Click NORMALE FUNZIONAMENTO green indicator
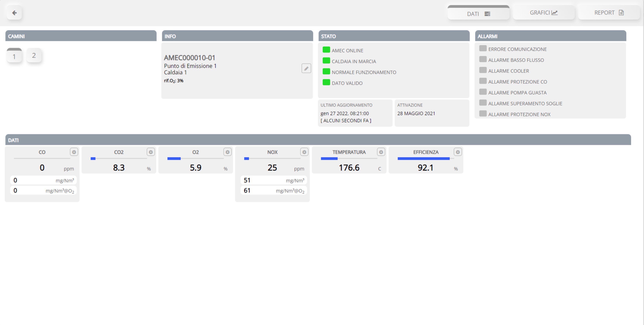 [x=326, y=71]
